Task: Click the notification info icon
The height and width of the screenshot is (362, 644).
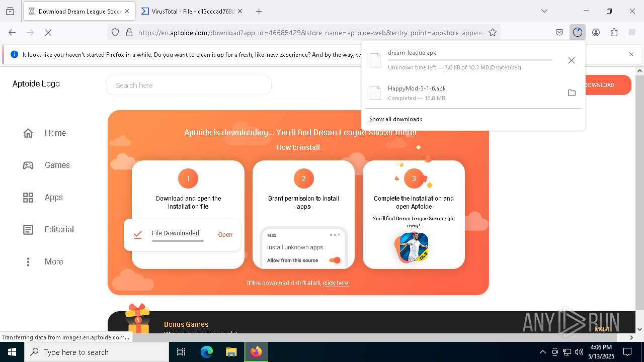Action: 15,54
